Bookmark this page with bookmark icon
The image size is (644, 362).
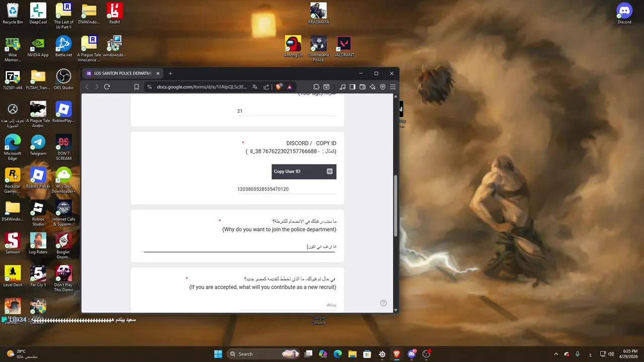pos(136,87)
